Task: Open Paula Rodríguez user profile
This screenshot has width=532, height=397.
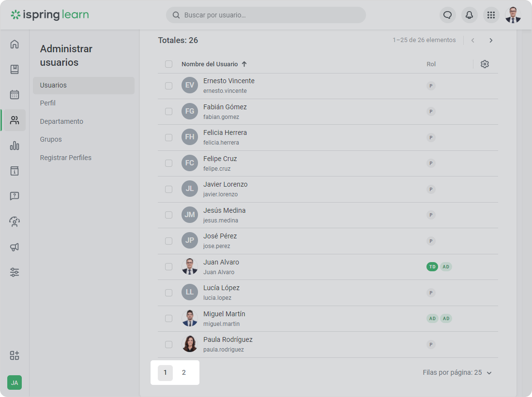Action: [228, 340]
